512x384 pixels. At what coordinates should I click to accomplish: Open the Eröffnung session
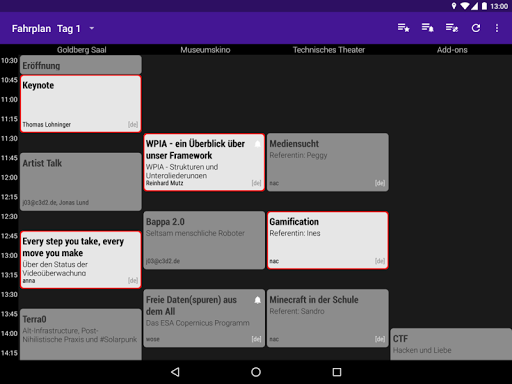pos(81,65)
